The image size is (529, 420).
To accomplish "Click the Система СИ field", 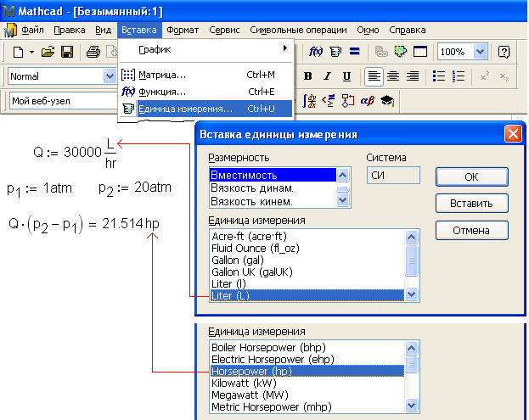I will click(393, 176).
